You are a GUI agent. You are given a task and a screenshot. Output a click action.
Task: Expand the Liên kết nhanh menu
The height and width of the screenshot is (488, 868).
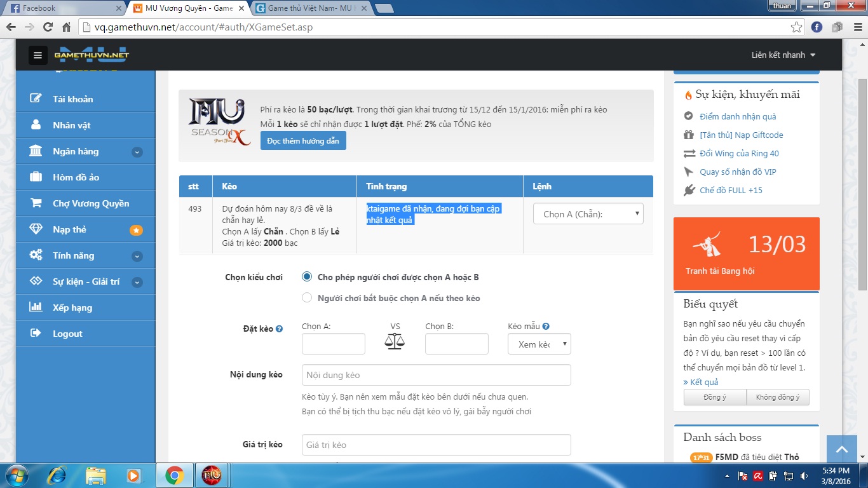(x=783, y=55)
